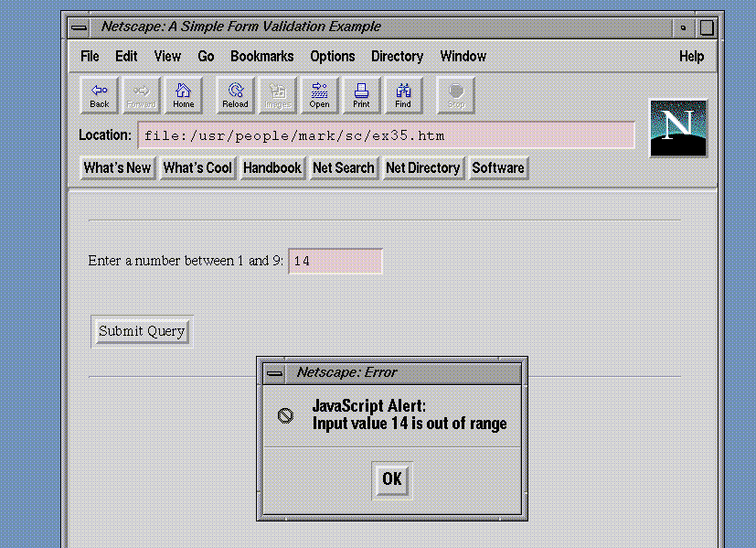Print the page using Print icon
756x548 pixels.
click(361, 95)
